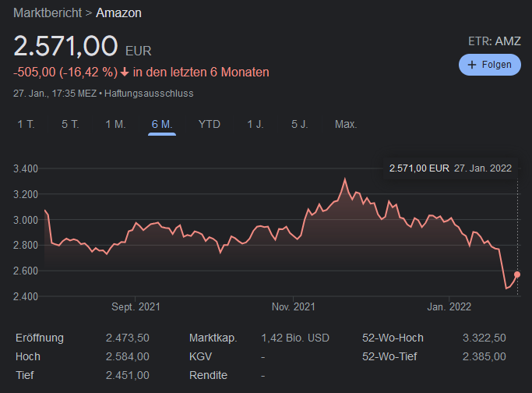View the 1 J. one-year chart

tap(255, 124)
